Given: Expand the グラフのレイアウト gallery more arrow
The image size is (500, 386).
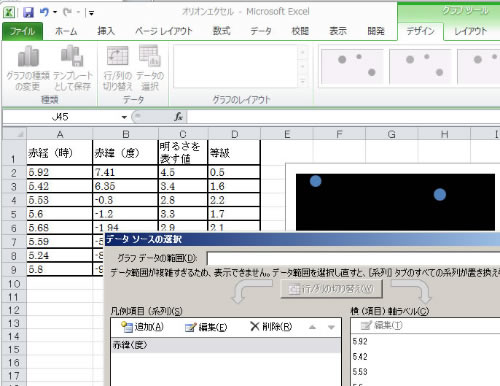Looking at the screenshot, I should point(302,81).
